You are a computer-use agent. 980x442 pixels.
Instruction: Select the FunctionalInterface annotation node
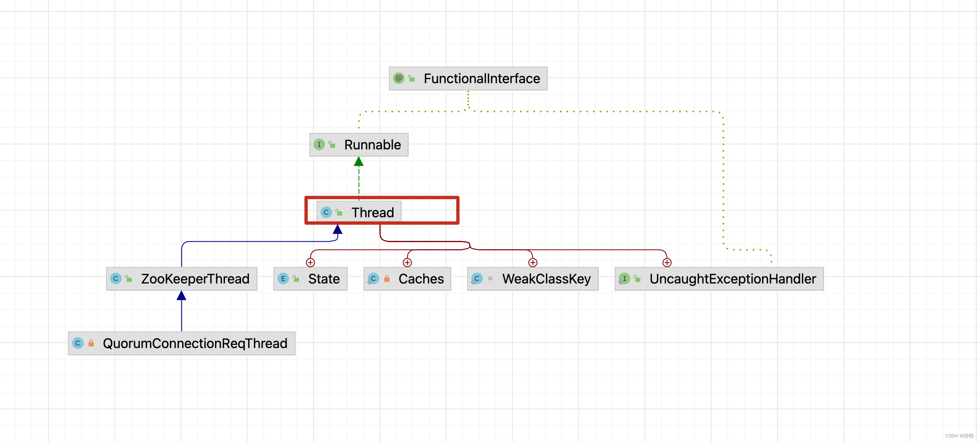click(468, 79)
